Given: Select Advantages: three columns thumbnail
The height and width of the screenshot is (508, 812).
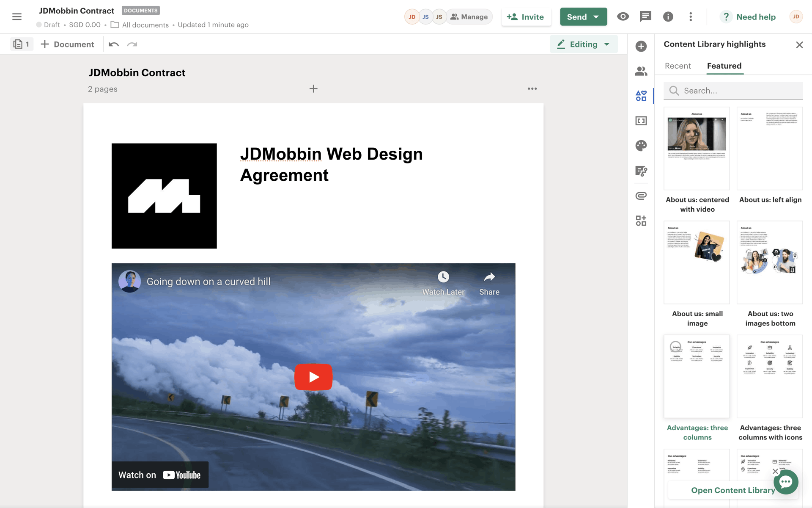Looking at the screenshot, I should click(x=697, y=376).
